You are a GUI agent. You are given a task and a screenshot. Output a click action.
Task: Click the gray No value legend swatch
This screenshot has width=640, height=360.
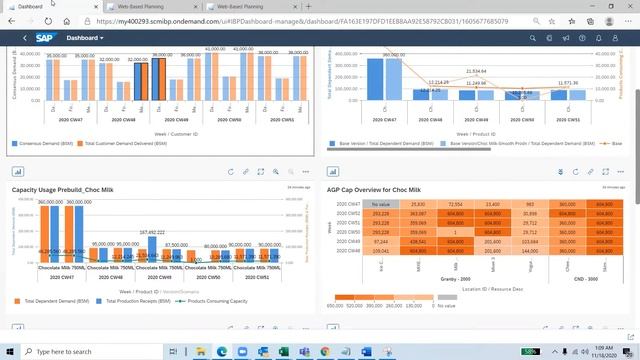(x=447, y=297)
